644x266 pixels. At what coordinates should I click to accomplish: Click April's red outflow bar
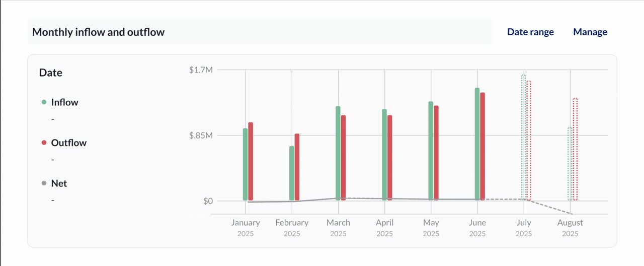pyautogui.click(x=389, y=158)
